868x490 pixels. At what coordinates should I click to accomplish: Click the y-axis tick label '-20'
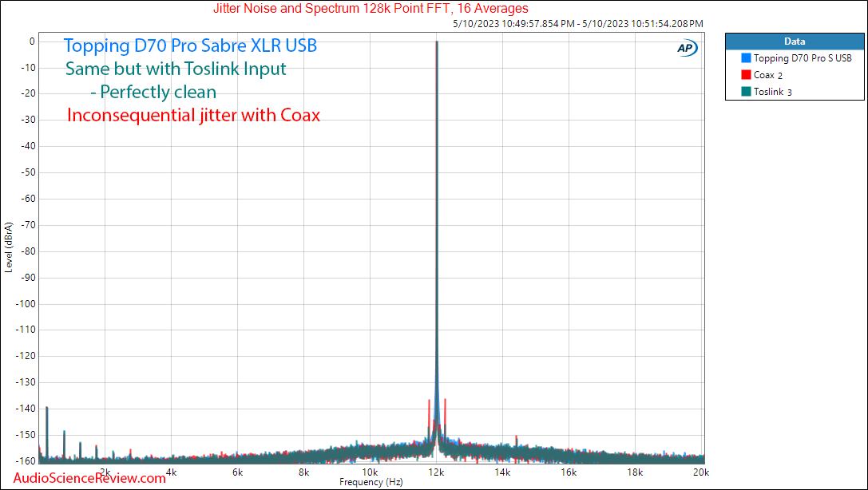(x=28, y=93)
